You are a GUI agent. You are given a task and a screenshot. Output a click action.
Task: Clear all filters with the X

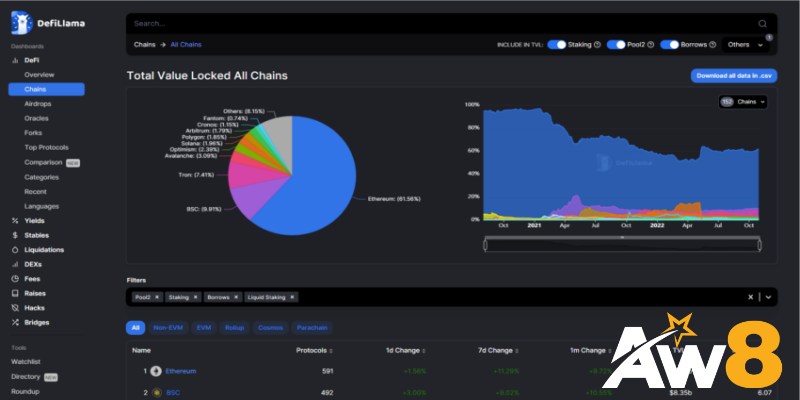751,297
